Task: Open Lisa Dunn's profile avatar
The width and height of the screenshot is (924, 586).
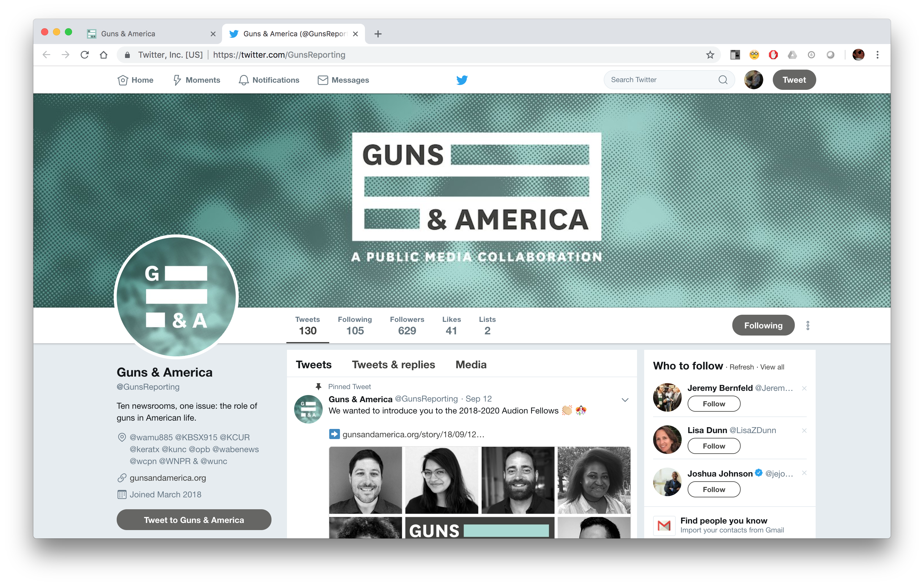Action: click(x=667, y=440)
